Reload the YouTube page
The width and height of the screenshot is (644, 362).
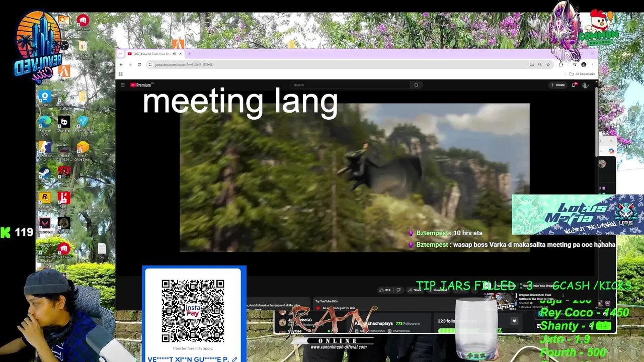click(139, 64)
